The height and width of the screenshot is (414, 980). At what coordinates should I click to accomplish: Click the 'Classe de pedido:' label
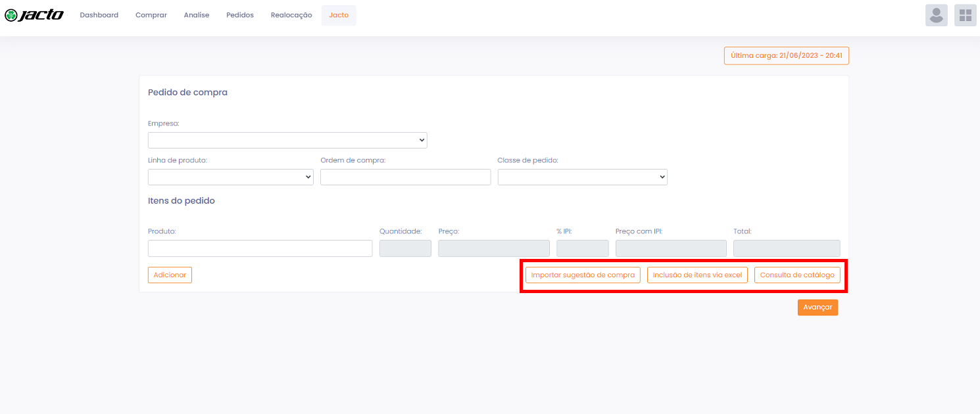[528, 160]
